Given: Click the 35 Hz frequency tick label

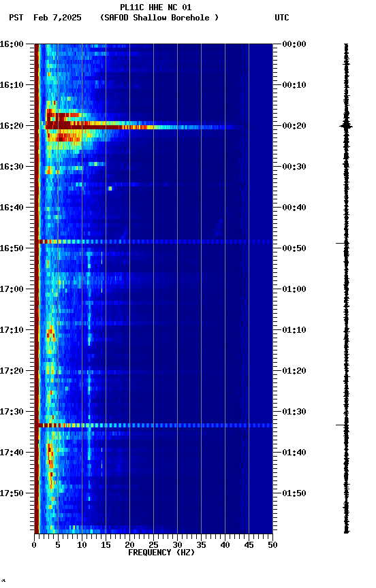Looking at the screenshot, I should [x=201, y=545].
